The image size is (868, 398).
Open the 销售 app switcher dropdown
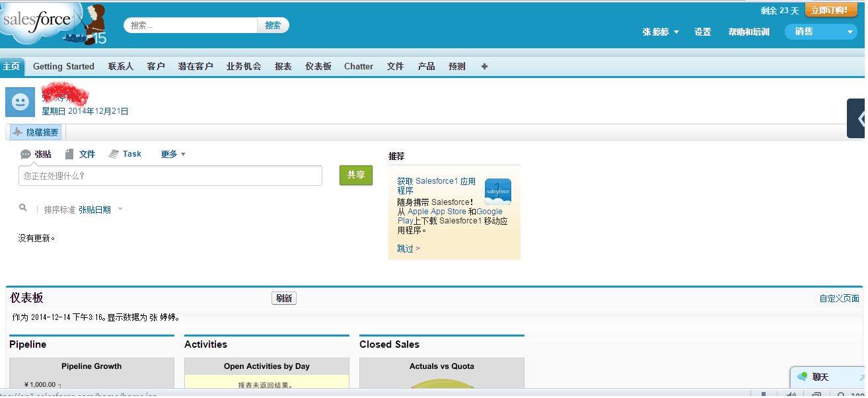pos(820,32)
